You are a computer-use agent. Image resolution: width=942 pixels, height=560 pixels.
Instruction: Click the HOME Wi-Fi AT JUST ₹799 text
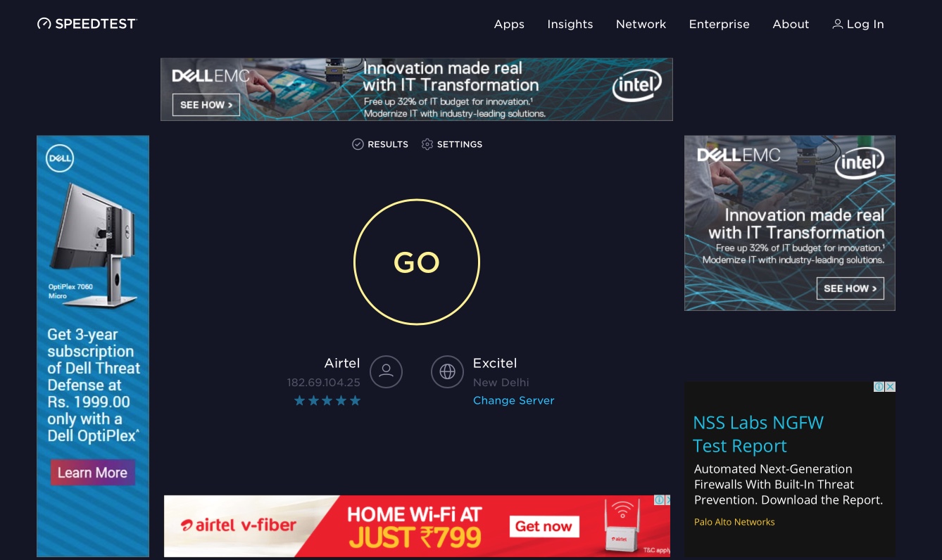coord(415,527)
